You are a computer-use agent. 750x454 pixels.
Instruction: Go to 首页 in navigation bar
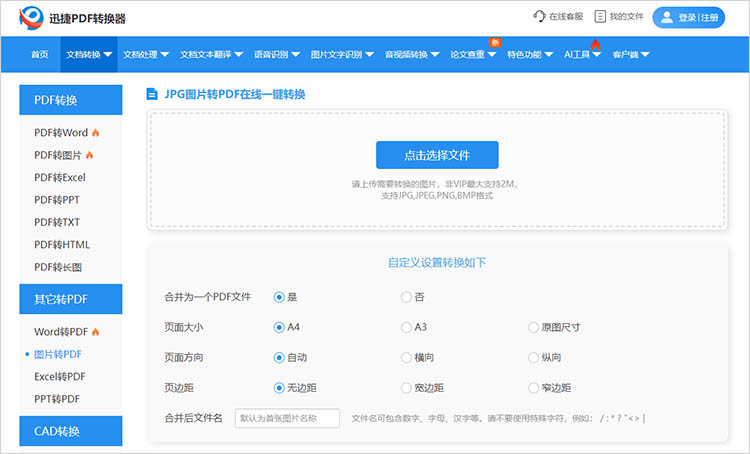40,55
